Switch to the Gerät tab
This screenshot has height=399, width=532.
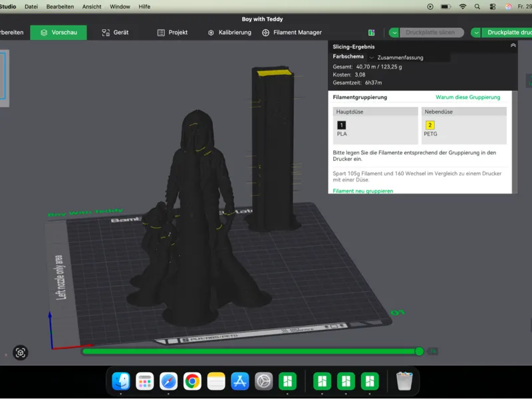[x=115, y=33]
